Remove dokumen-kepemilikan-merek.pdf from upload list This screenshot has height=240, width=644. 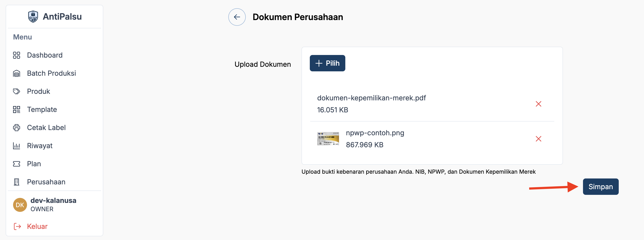click(538, 104)
